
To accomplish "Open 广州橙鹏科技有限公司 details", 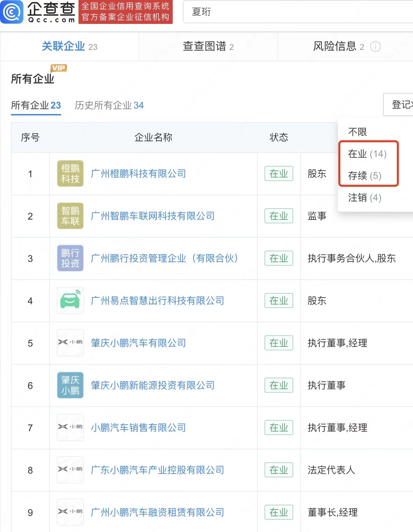I will point(138,173).
